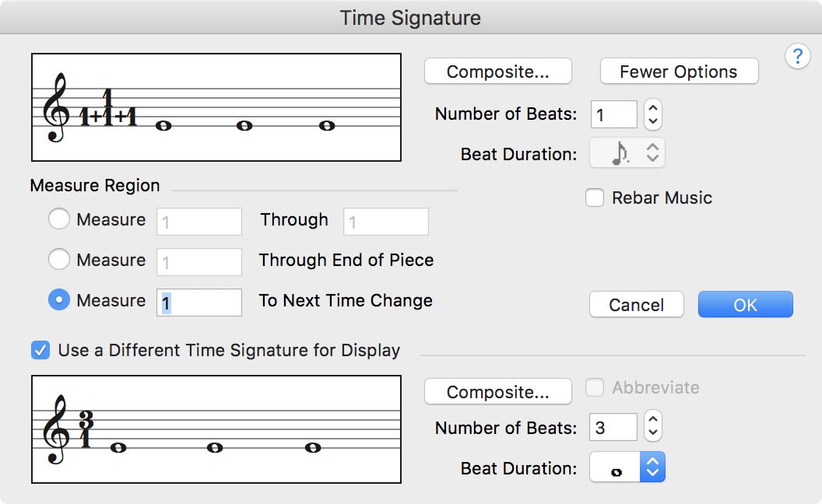Select Measure Through range radio button

[59, 219]
